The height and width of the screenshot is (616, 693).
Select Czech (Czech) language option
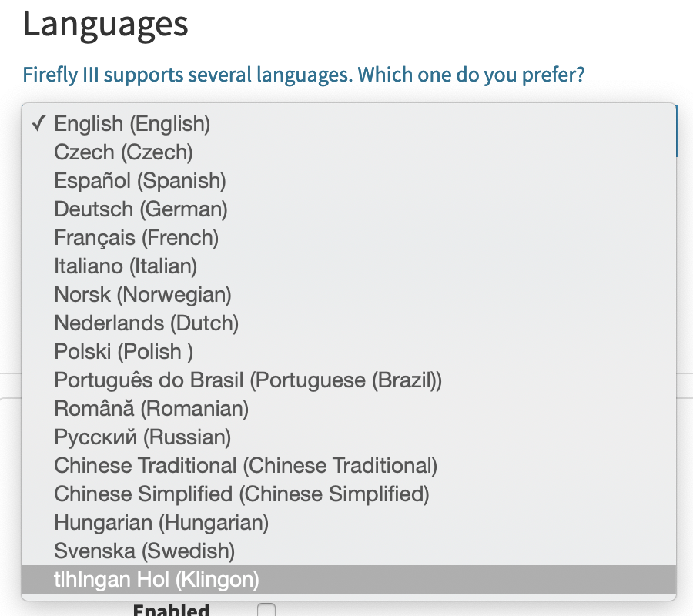tap(123, 152)
